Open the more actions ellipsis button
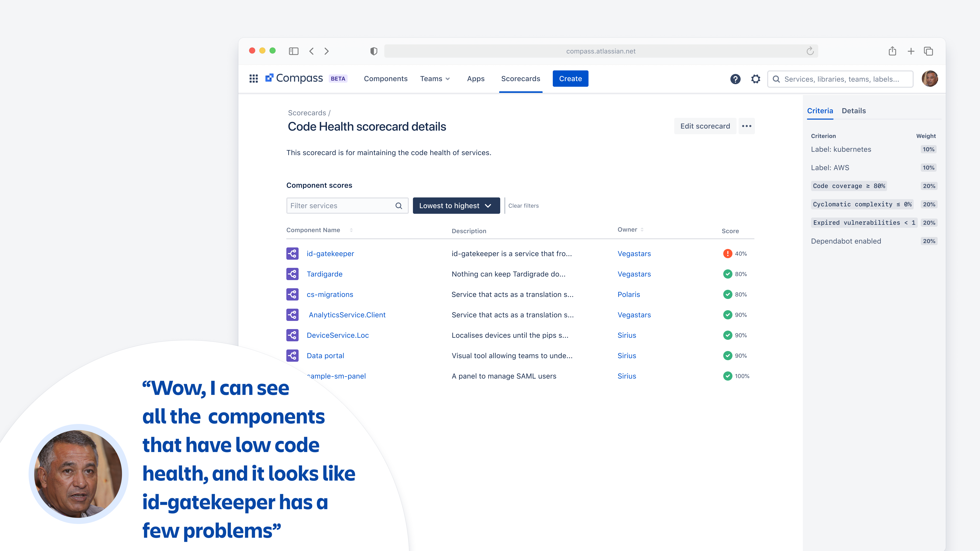The height and width of the screenshot is (551, 980). [746, 126]
